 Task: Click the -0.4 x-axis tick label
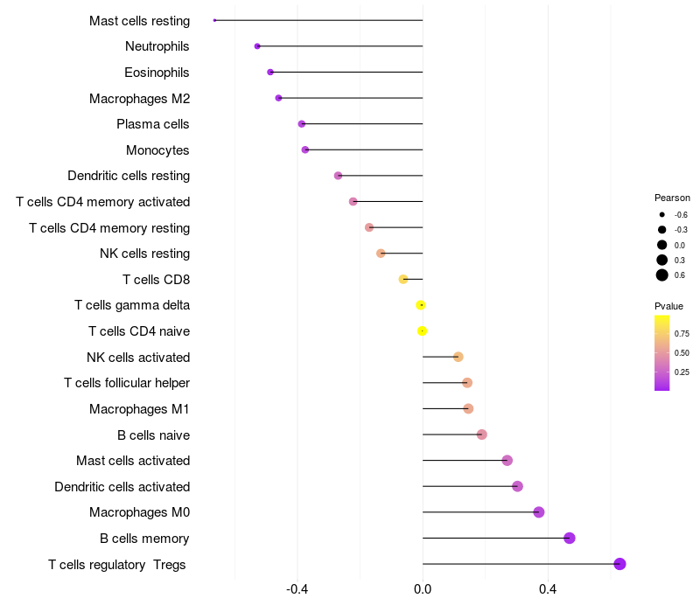[297, 589]
